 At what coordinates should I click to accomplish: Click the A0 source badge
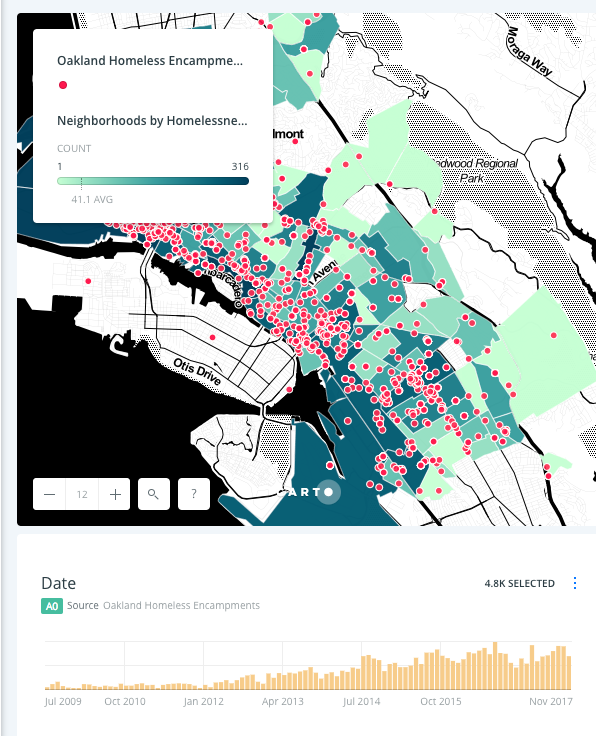(52, 606)
